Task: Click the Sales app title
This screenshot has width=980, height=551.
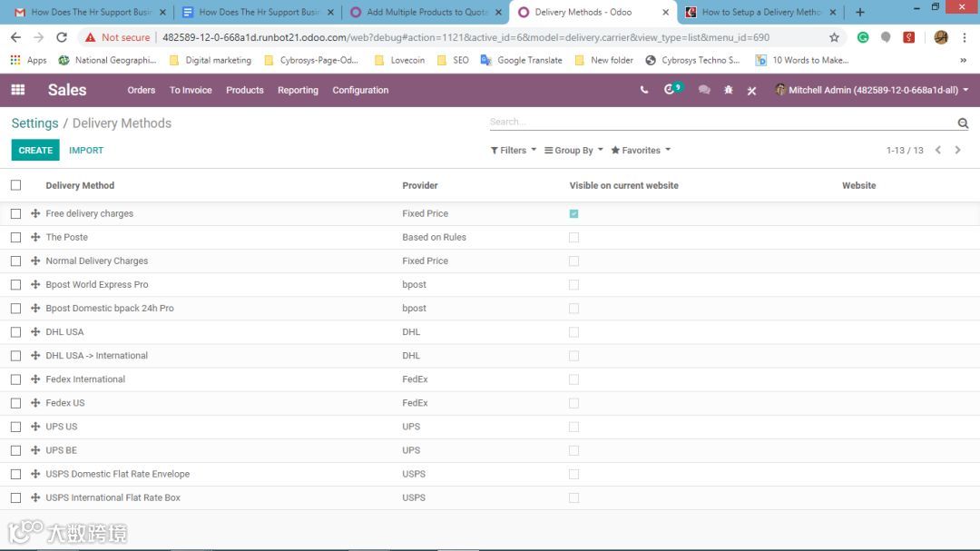Action: click(67, 90)
